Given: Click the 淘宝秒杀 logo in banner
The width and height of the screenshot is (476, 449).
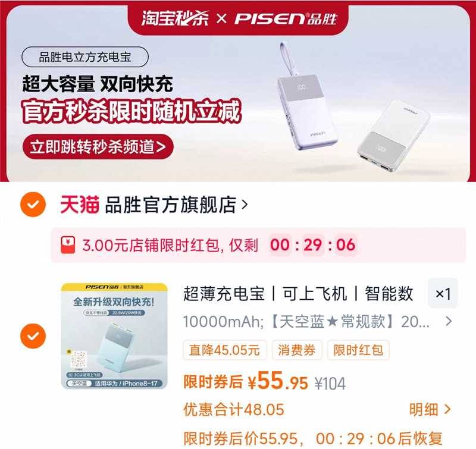Looking at the screenshot, I should pos(175,18).
